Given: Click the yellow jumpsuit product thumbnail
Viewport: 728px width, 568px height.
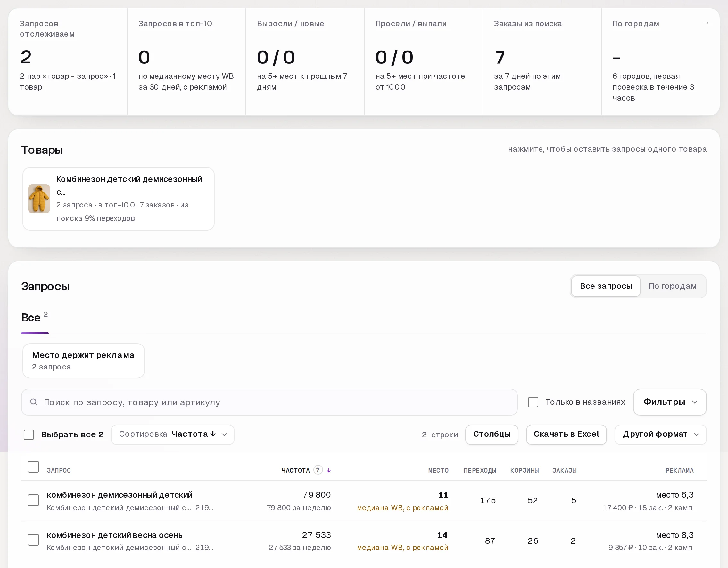Looking at the screenshot, I should pos(39,199).
